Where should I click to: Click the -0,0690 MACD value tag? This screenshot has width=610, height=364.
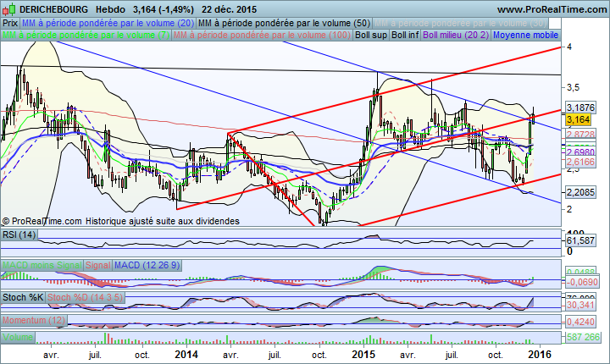click(581, 283)
